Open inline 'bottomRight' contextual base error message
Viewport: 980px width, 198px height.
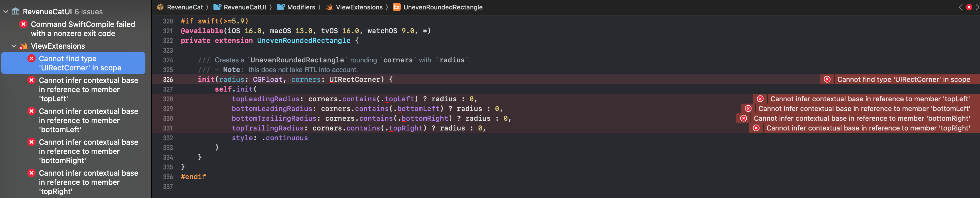(x=862, y=118)
